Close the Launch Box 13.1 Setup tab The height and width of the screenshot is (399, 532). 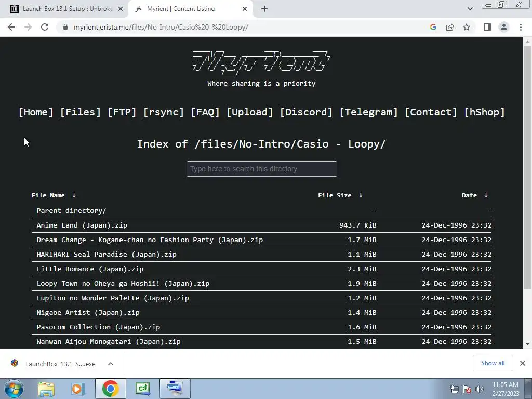[121, 9]
